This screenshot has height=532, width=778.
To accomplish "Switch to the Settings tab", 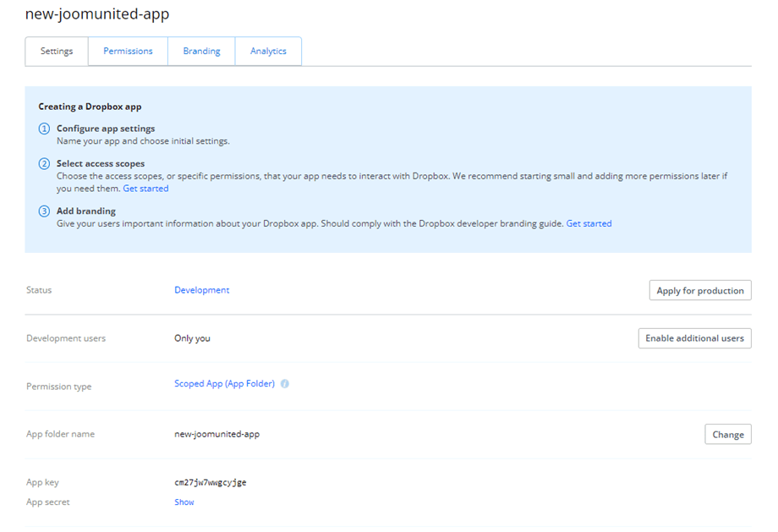I will click(x=57, y=52).
